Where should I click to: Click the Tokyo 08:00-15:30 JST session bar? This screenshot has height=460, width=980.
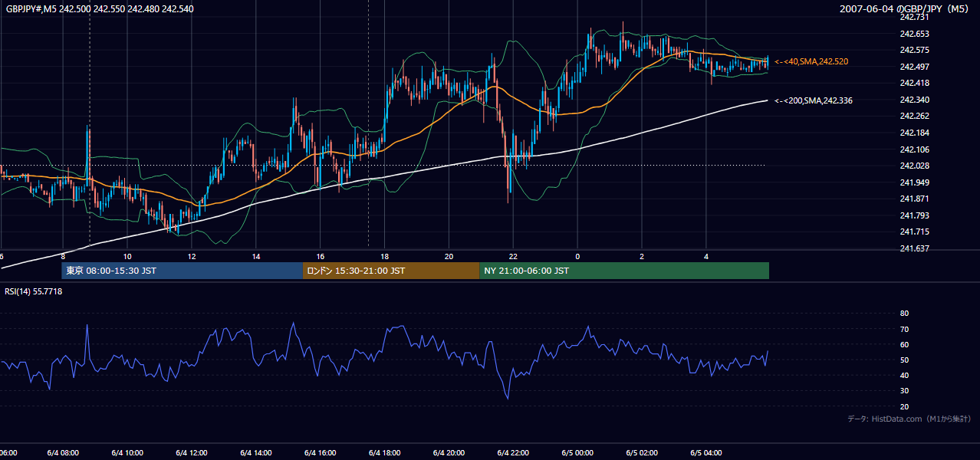[183, 271]
